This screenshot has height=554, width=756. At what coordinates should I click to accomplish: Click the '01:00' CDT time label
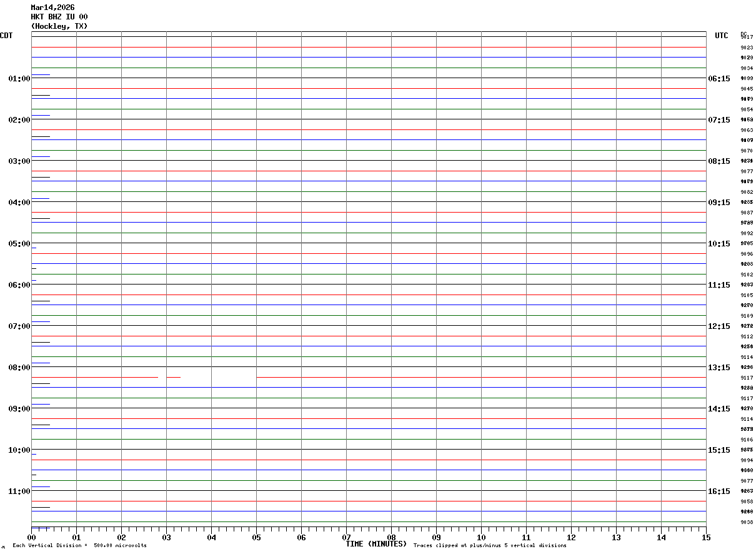click(19, 79)
